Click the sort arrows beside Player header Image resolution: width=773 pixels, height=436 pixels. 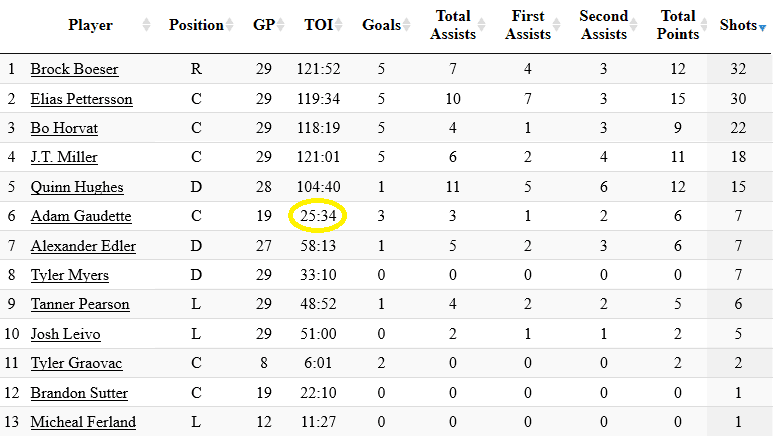(x=147, y=25)
